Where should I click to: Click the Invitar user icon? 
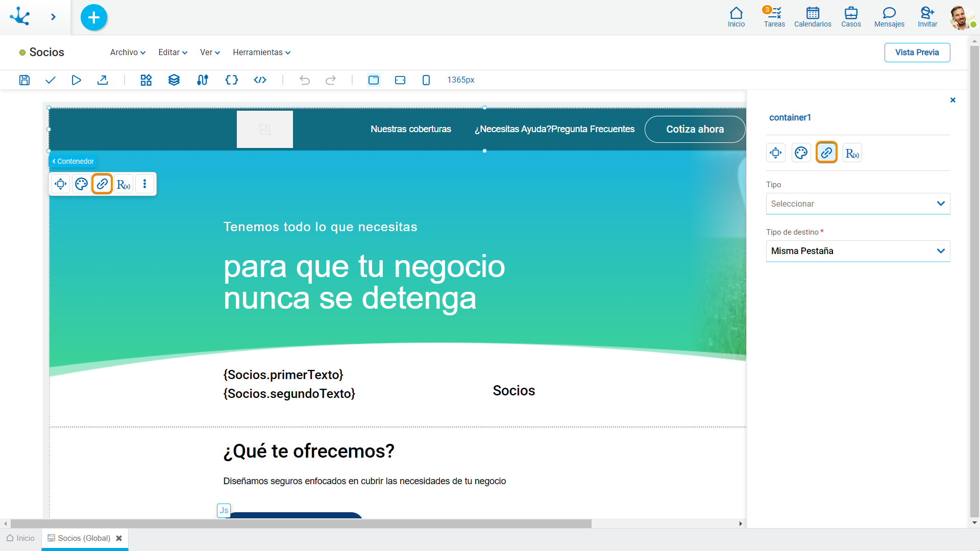927,17
